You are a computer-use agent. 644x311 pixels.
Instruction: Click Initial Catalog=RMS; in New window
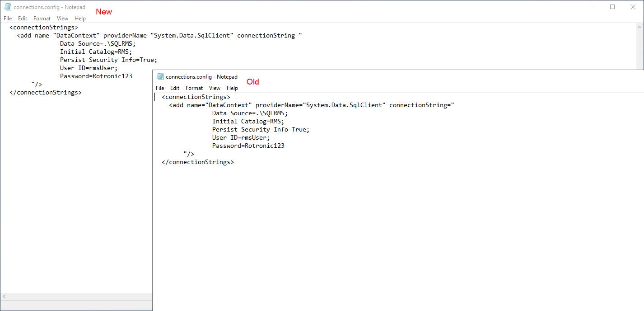(x=96, y=52)
